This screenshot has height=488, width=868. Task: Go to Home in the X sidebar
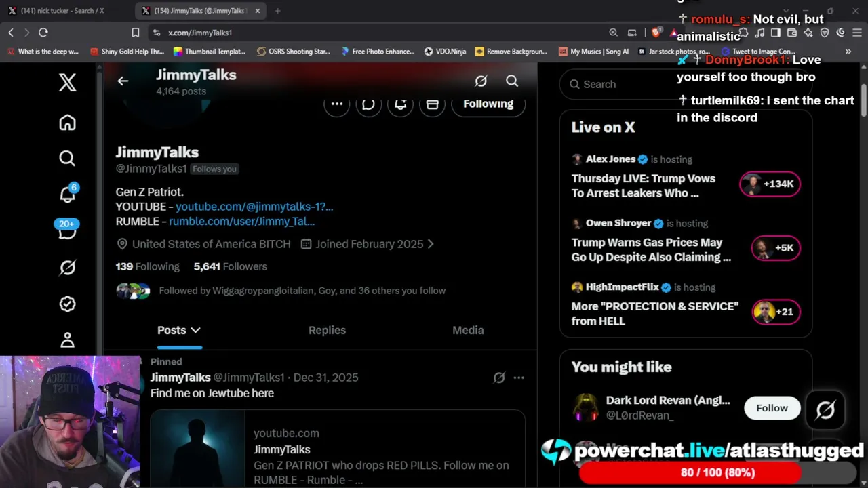(x=67, y=123)
